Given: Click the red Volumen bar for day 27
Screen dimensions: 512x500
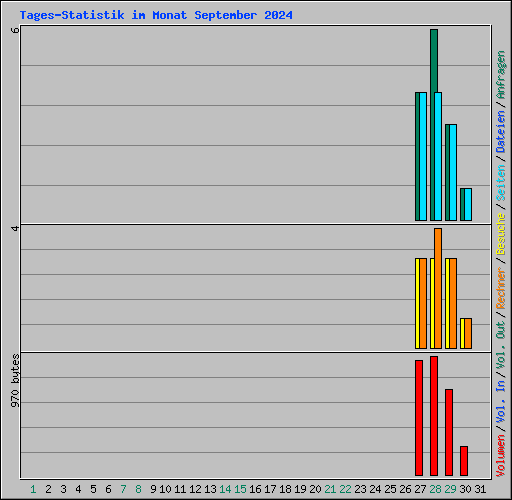Looking at the screenshot, I should click(x=419, y=418).
